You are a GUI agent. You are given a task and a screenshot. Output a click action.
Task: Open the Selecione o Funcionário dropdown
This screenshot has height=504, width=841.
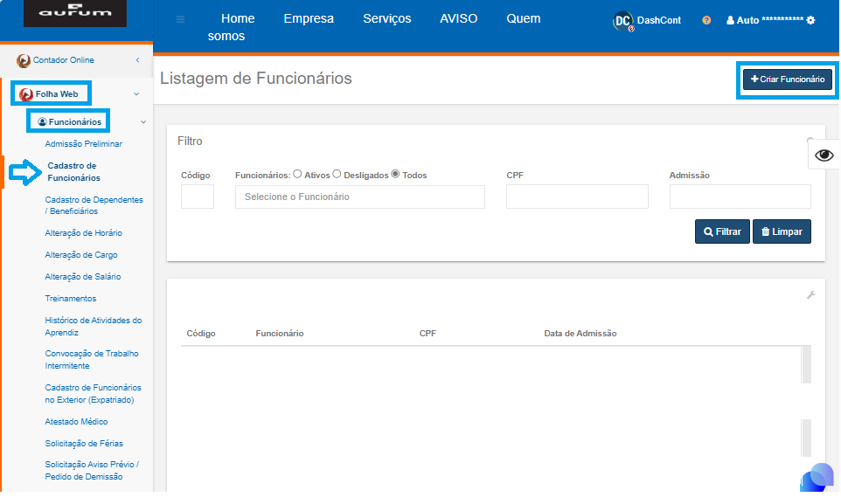360,197
